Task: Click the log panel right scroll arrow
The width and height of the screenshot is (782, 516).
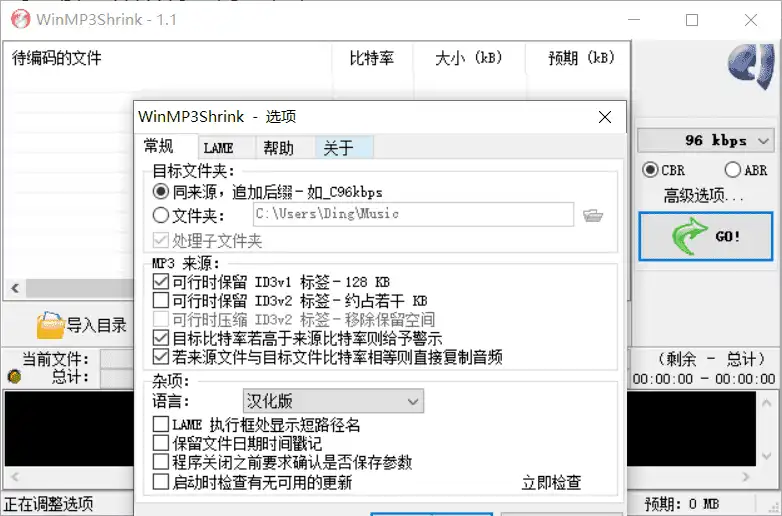Action: click(x=746, y=477)
